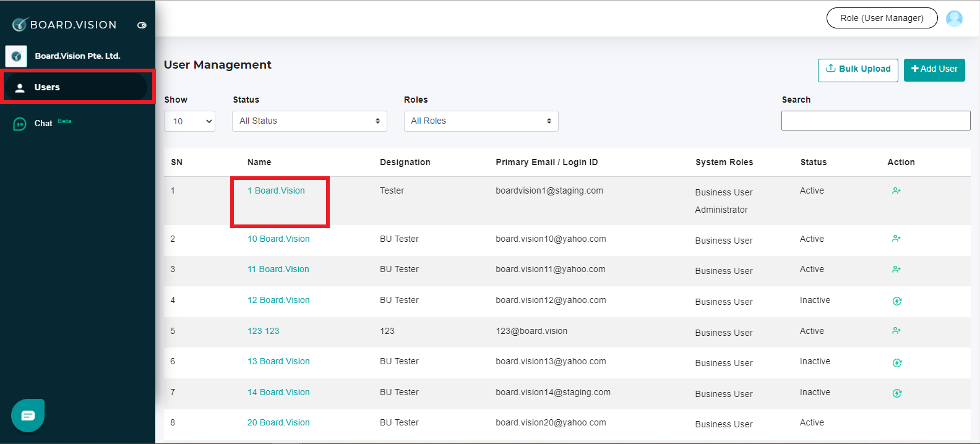The image size is (980, 444).
Task: Click the Users person icon in sidebar
Action: tap(20, 88)
